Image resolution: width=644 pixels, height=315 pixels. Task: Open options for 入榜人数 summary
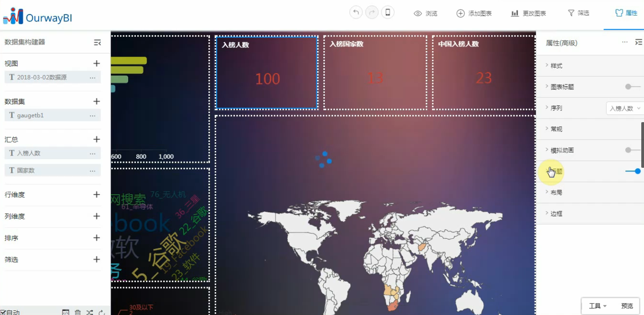[x=93, y=153]
